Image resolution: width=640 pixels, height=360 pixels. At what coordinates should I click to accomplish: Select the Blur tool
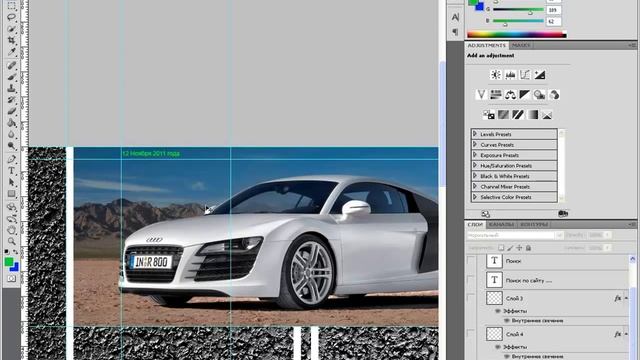click(11, 134)
